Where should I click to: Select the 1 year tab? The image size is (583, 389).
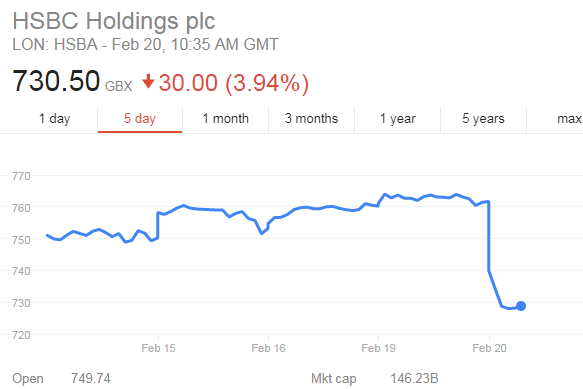point(397,119)
